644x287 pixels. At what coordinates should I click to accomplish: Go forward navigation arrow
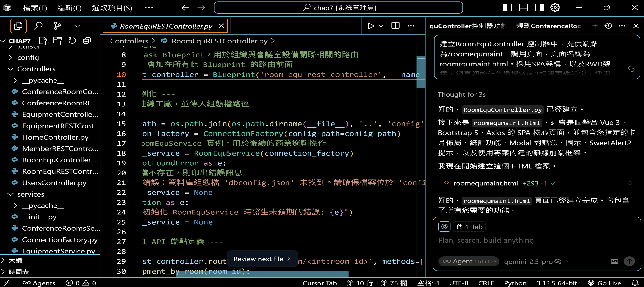pos(201,8)
